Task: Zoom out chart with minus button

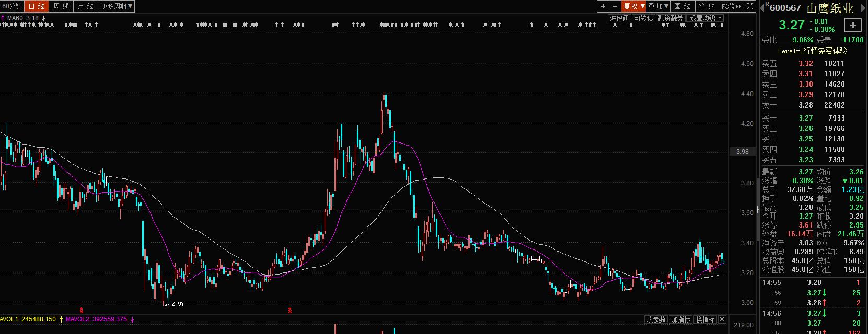Action: click(x=615, y=6)
